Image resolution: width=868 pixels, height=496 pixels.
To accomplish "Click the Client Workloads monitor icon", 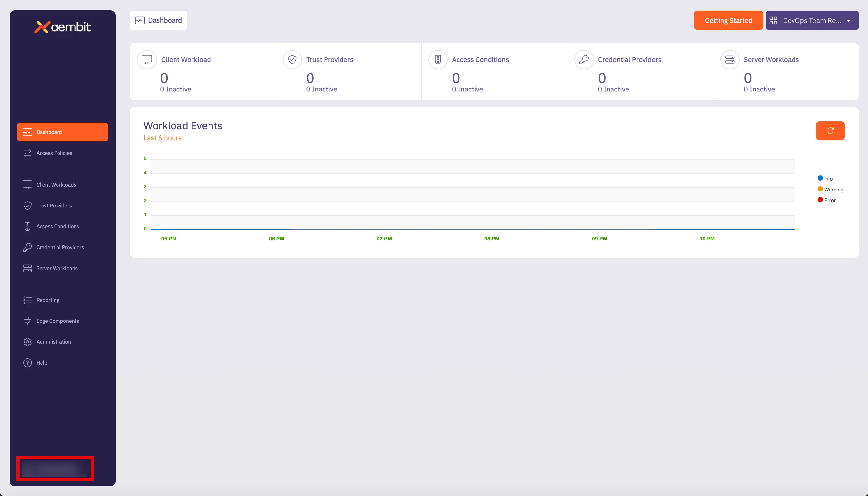I will (x=27, y=184).
